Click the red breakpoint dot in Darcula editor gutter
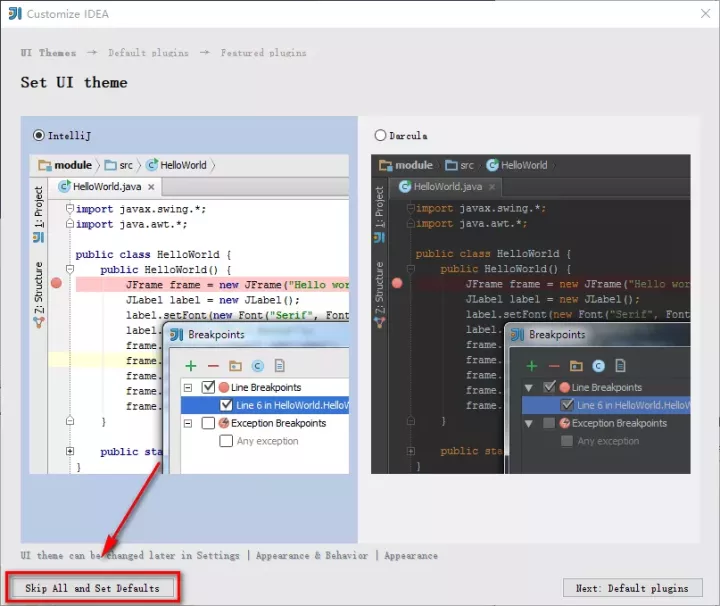The width and height of the screenshot is (720, 606). tap(397, 284)
